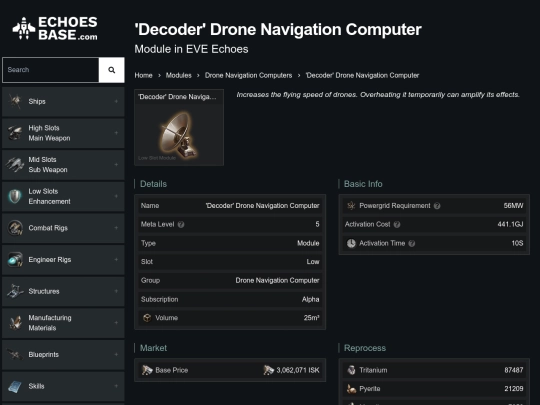Click the Blueprints icon
This screenshot has width=540, height=405.
click(x=15, y=355)
